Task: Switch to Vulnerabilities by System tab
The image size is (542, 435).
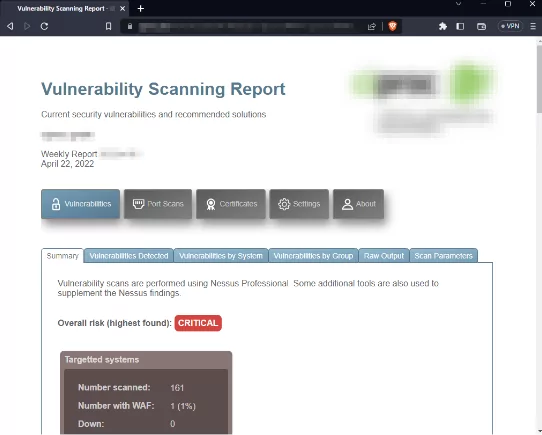Action: click(x=221, y=256)
